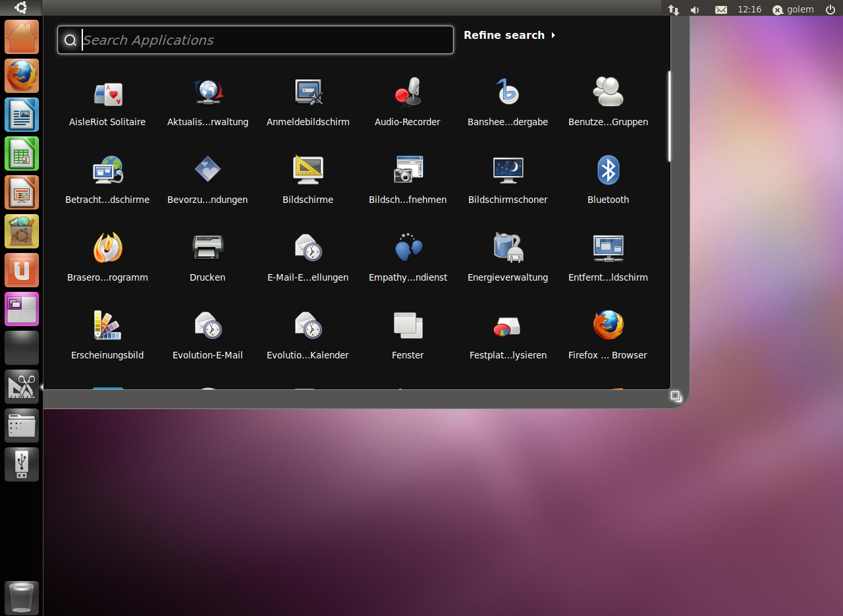Open the messaging envelope indicator
Image resolution: width=843 pixels, height=616 pixels.
click(721, 9)
